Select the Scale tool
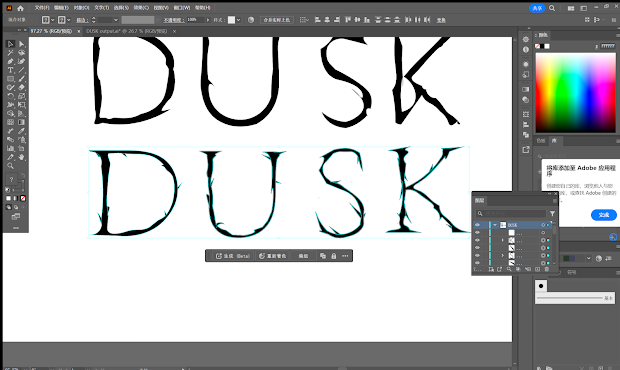This screenshot has height=370, width=620. [21, 96]
